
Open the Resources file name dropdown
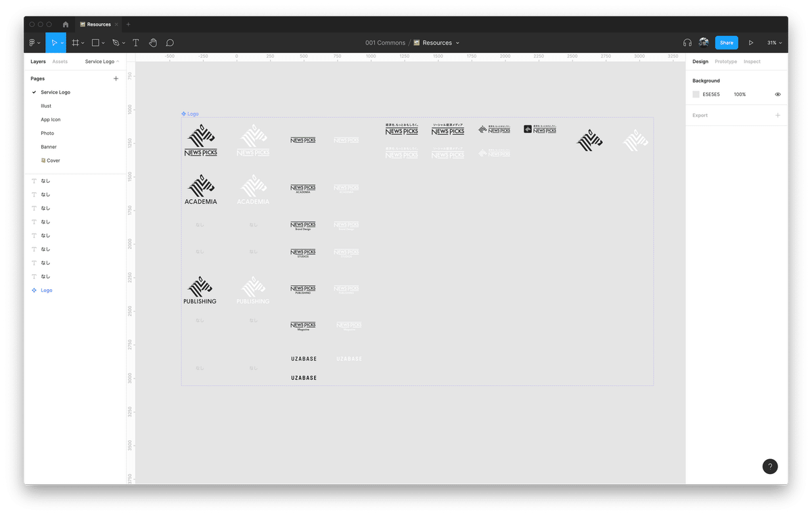[457, 43]
